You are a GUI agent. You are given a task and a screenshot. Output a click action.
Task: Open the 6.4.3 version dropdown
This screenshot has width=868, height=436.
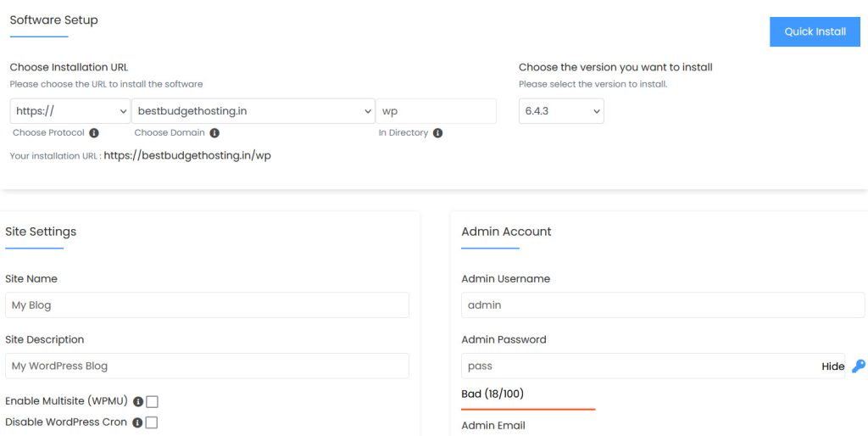coord(560,111)
